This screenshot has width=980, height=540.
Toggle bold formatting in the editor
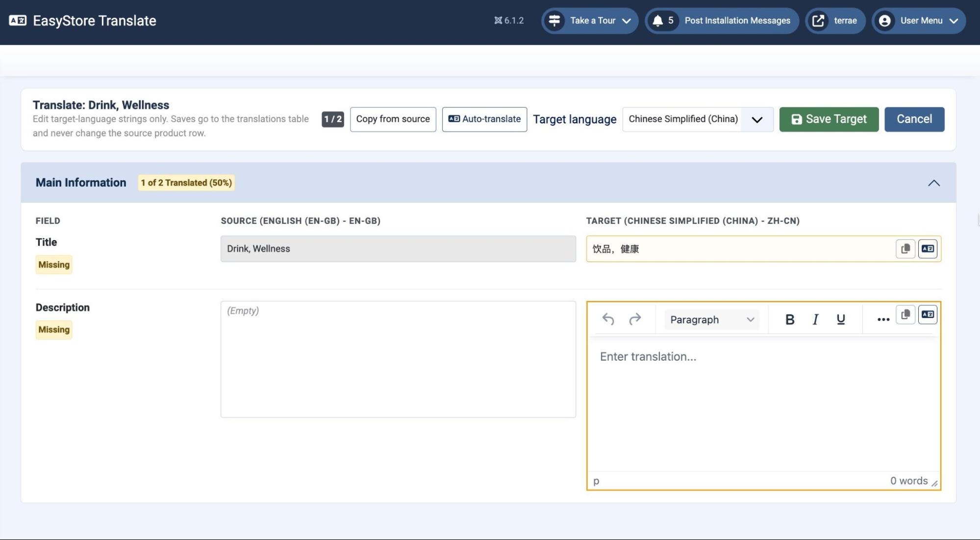[x=789, y=319]
